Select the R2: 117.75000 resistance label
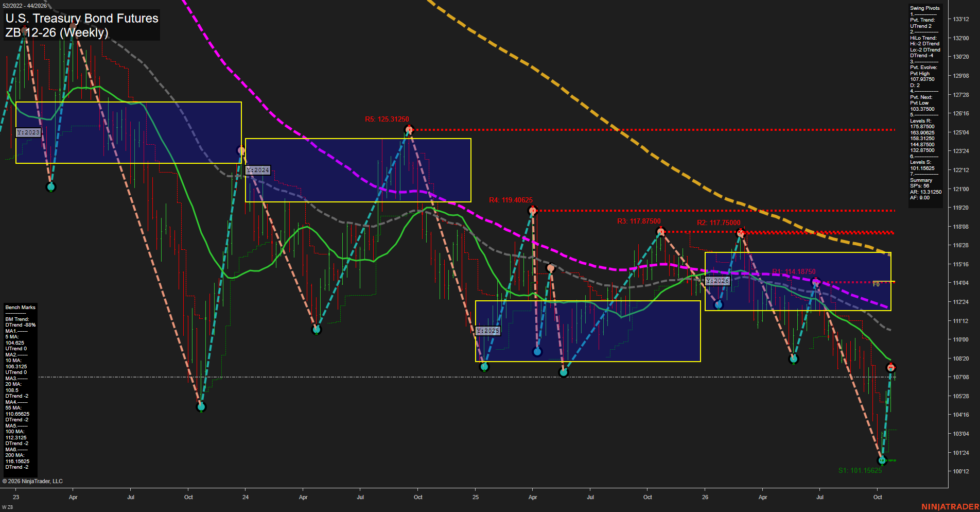 719,223
